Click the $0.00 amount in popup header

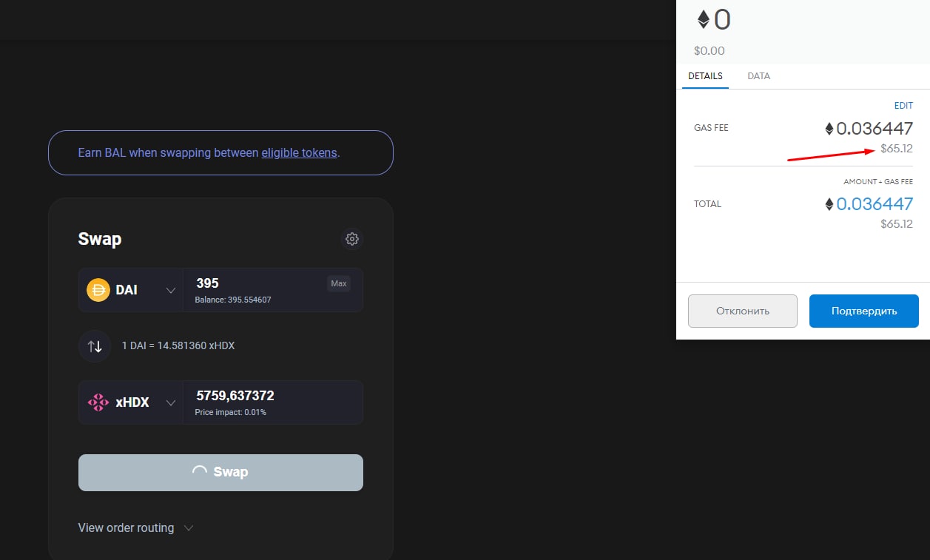click(x=710, y=51)
